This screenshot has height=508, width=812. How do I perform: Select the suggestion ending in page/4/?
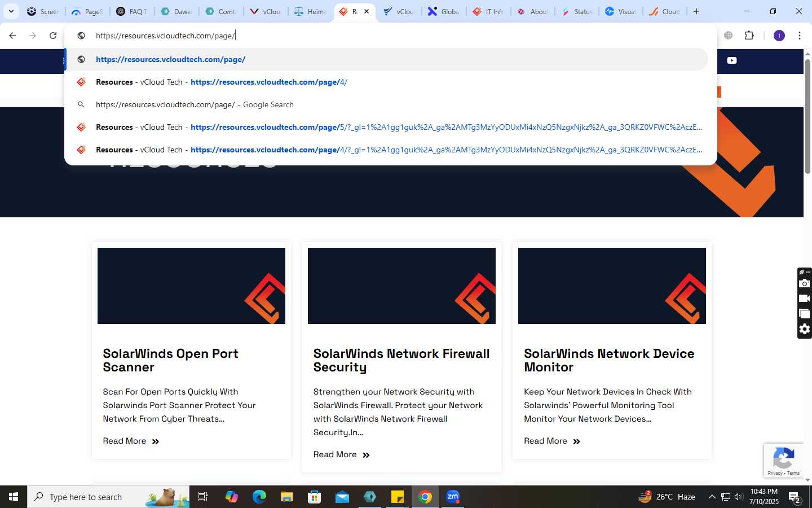[387, 82]
